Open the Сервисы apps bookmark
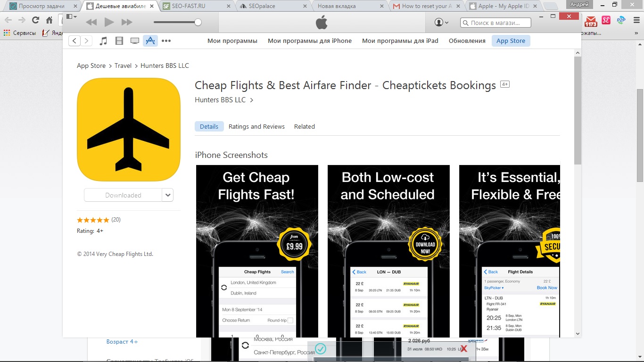 (x=20, y=33)
